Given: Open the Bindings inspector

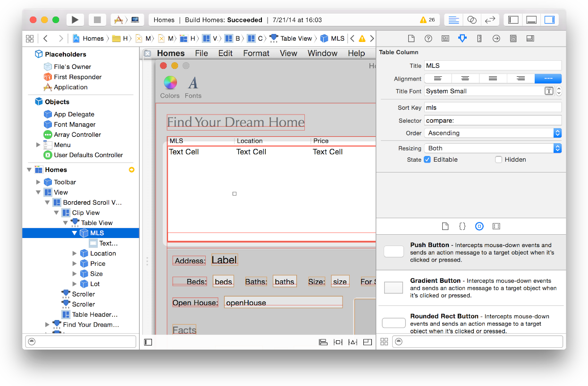Looking at the screenshot, I should click(513, 38).
